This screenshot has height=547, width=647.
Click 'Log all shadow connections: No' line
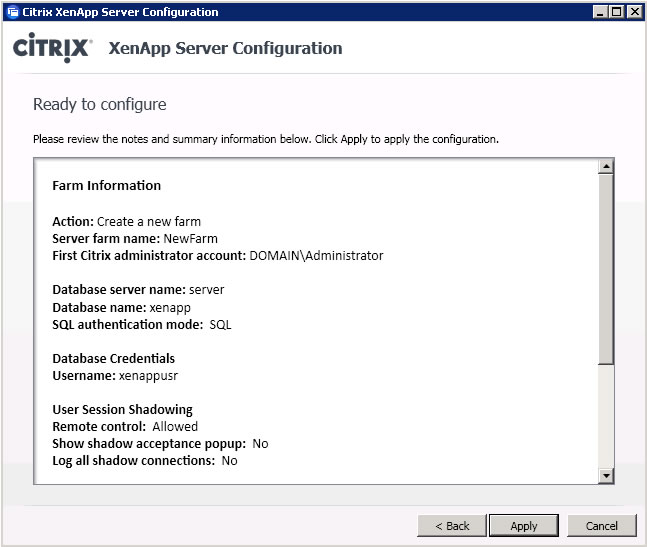click(x=145, y=461)
